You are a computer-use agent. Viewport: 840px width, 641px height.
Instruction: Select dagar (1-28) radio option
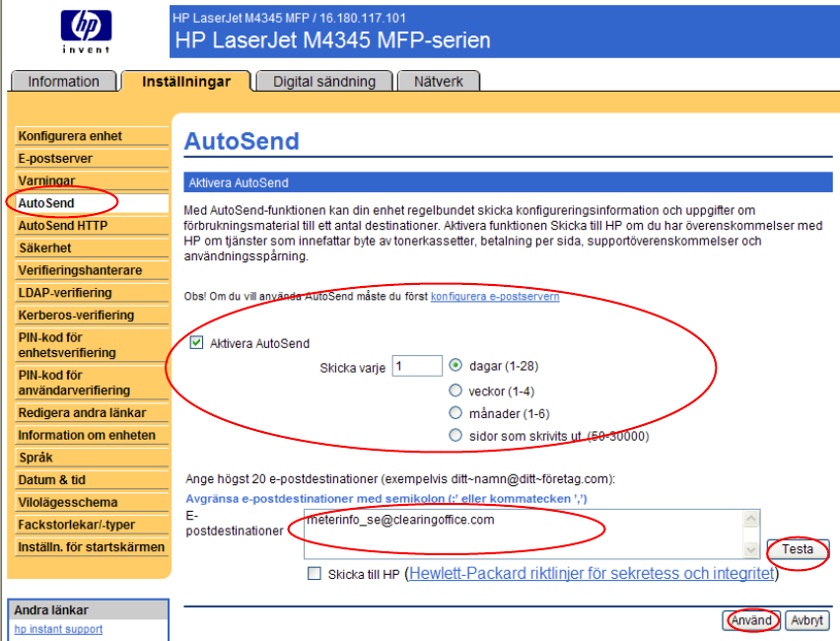(x=455, y=365)
